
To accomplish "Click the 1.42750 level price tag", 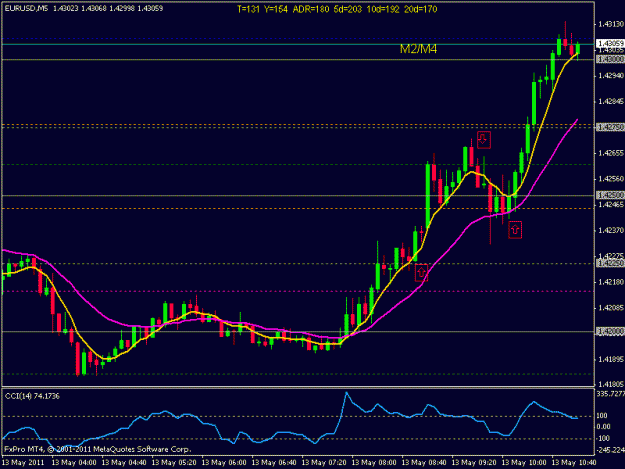I will (x=610, y=127).
